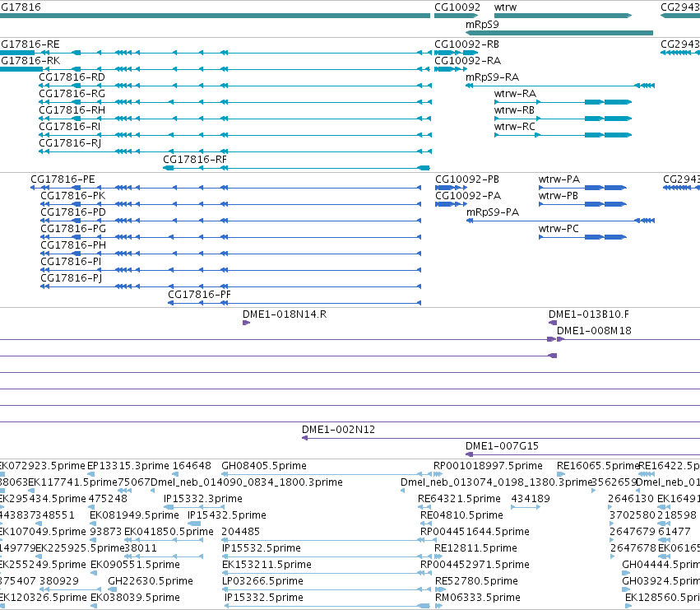Click the EK081949.5prime EST label
This screenshot has width=700, height=610.
(134, 515)
